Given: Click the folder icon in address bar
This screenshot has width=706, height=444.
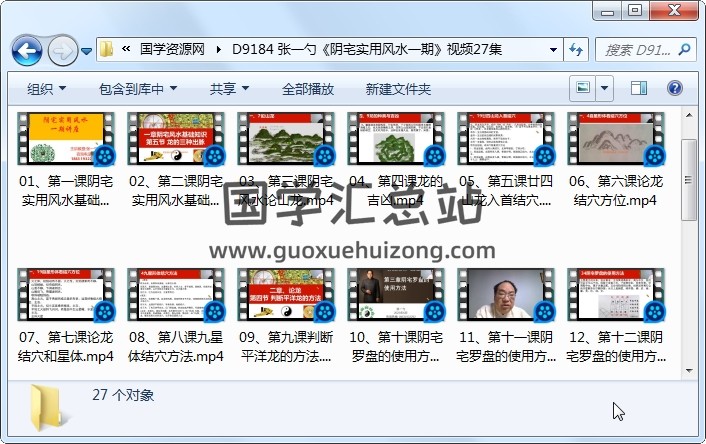Looking at the screenshot, I should [x=106, y=49].
